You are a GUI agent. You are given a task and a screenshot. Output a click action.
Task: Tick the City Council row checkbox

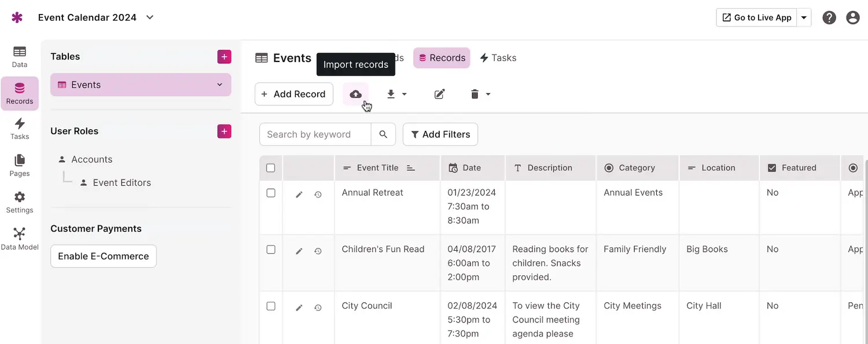coord(271,306)
